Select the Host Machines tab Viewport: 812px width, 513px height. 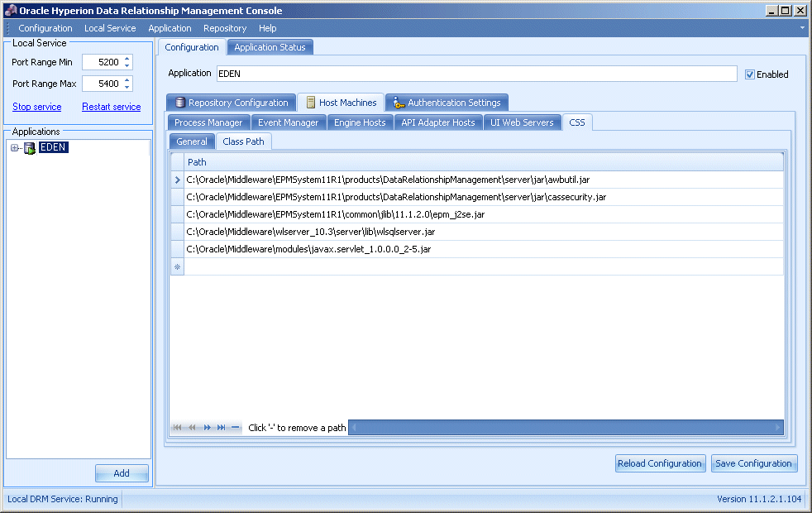point(342,103)
